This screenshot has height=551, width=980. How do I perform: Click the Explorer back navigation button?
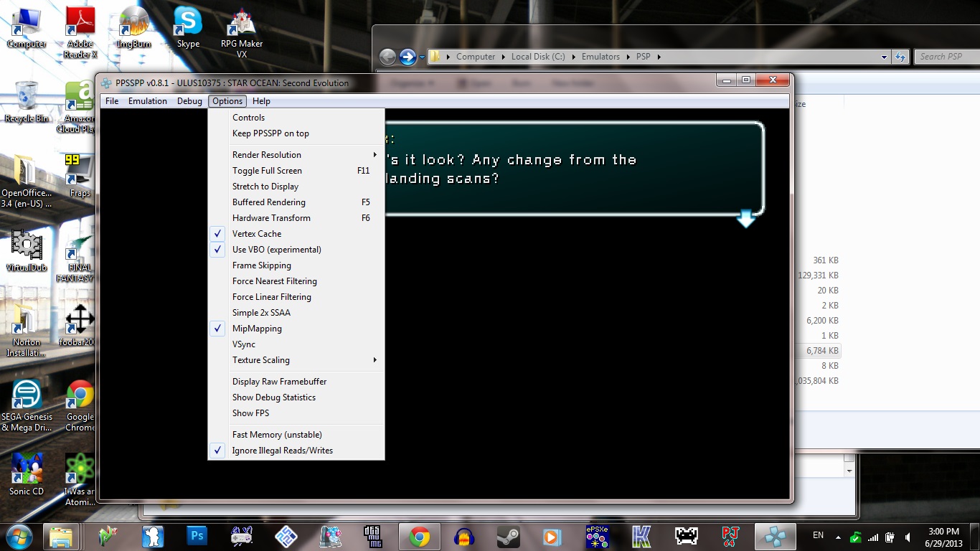(x=387, y=57)
